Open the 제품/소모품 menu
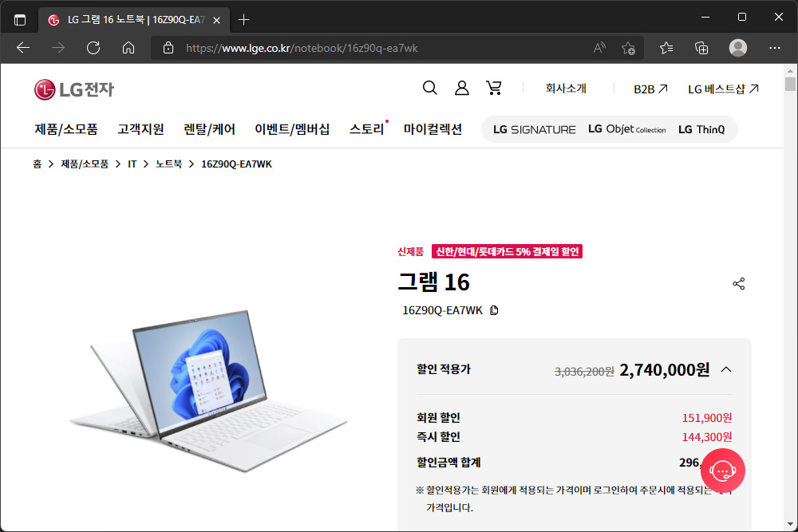 pyautogui.click(x=66, y=129)
